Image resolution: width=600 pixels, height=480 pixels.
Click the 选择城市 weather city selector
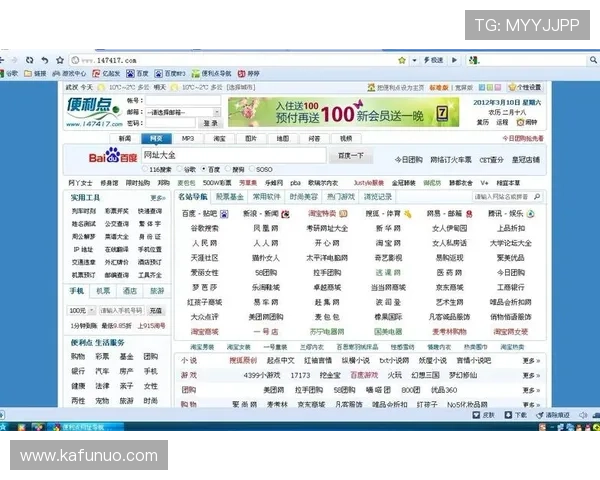point(241,87)
